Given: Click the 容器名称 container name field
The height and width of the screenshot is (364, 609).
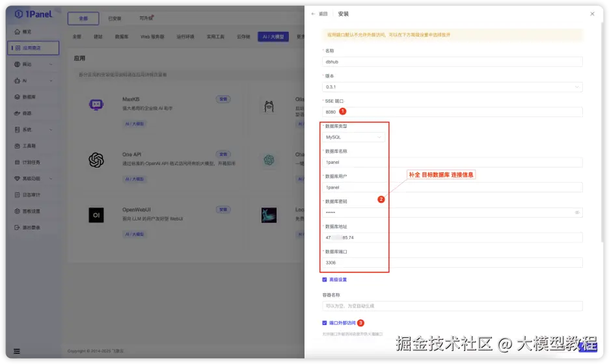Looking at the screenshot, I should (452, 305).
